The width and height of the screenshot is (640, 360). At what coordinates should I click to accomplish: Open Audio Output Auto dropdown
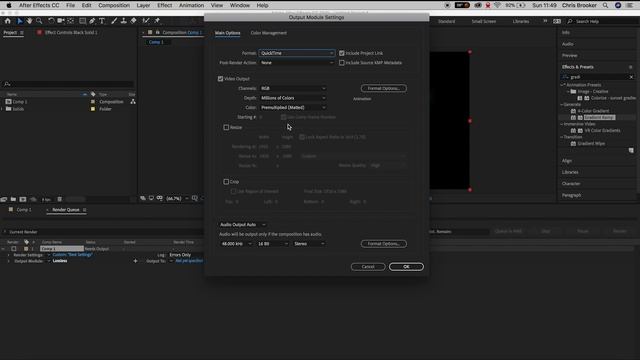tap(242, 224)
